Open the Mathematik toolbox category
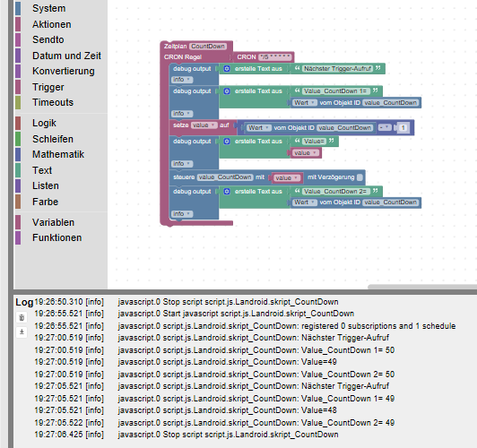 pyautogui.click(x=57, y=154)
